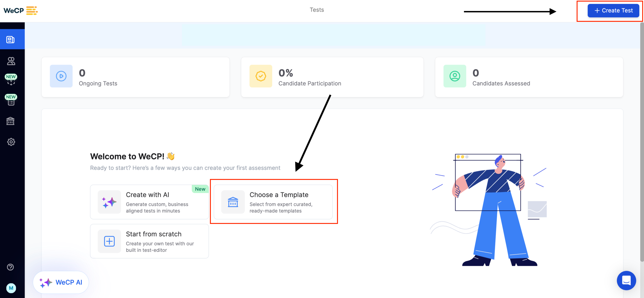Click the plus icon on Start from scratch
Viewport: 644px width, 298px height.
click(109, 241)
